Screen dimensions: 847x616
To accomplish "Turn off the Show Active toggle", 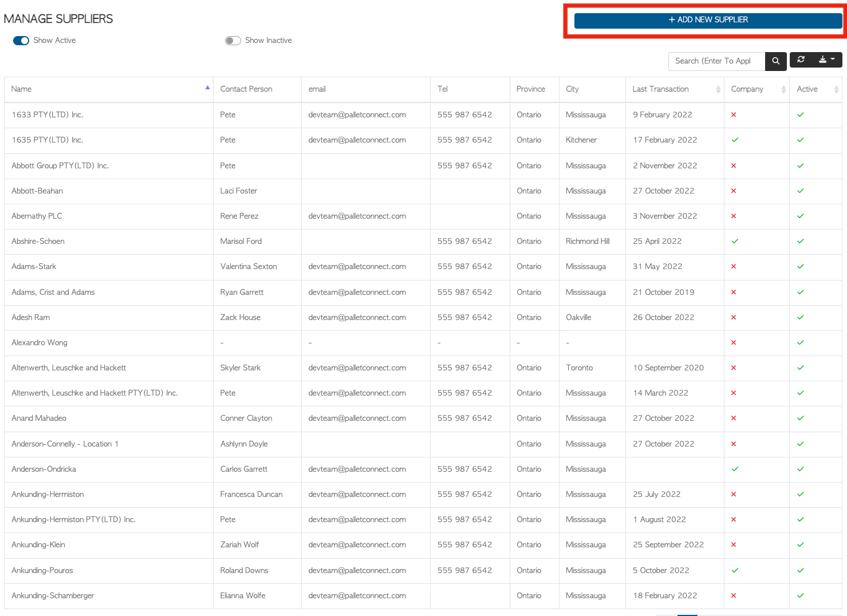I will point(21,41).
